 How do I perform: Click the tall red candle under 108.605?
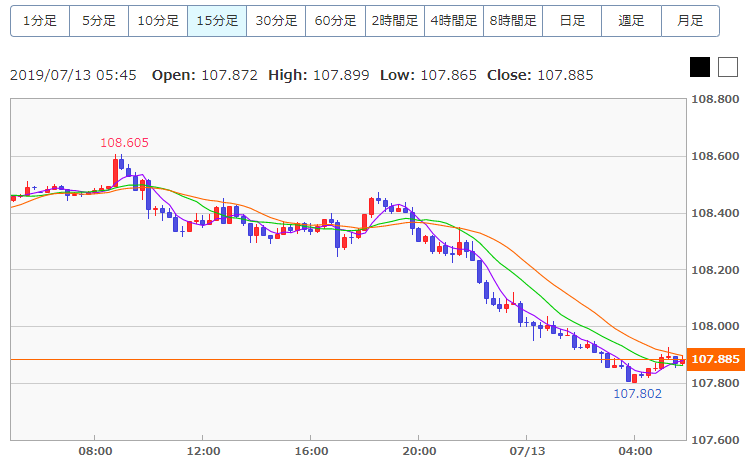pyautogui.click(x=115, y=171)
